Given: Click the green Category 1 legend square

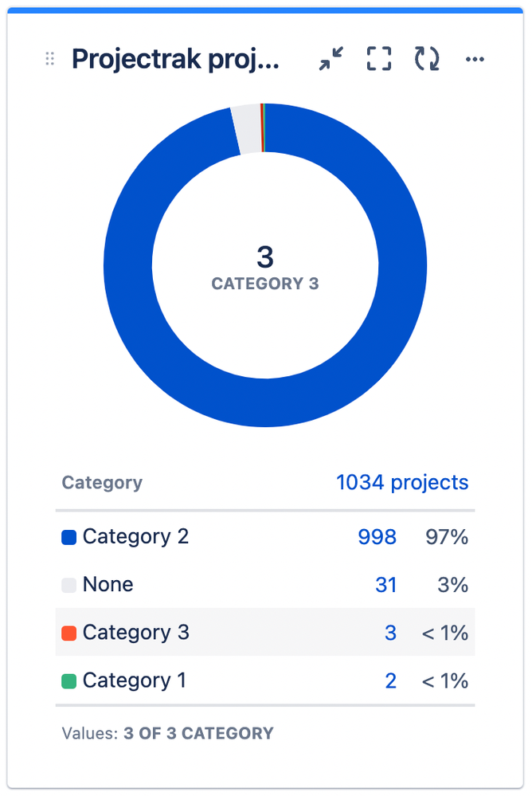Looking at the screenshot, I should (70, 680).
